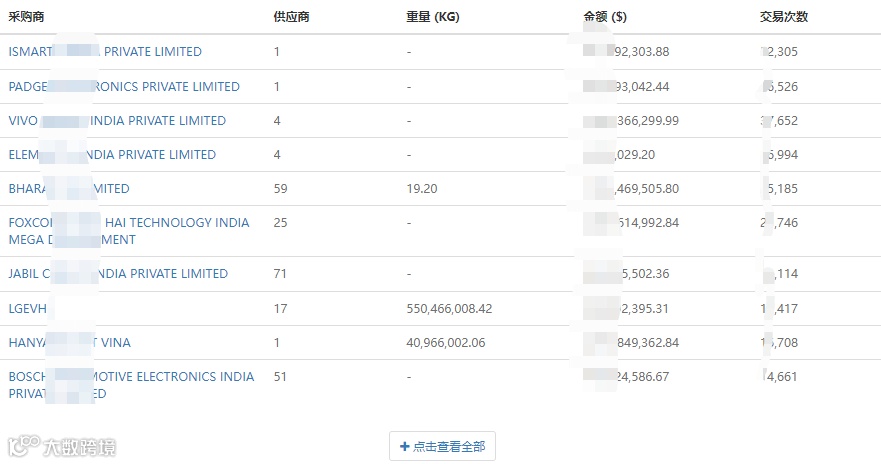The image size is (881, 464).
Task: Select the weight value 40,966,002.06
Action: pyautogui.click(x=446, y=343)
